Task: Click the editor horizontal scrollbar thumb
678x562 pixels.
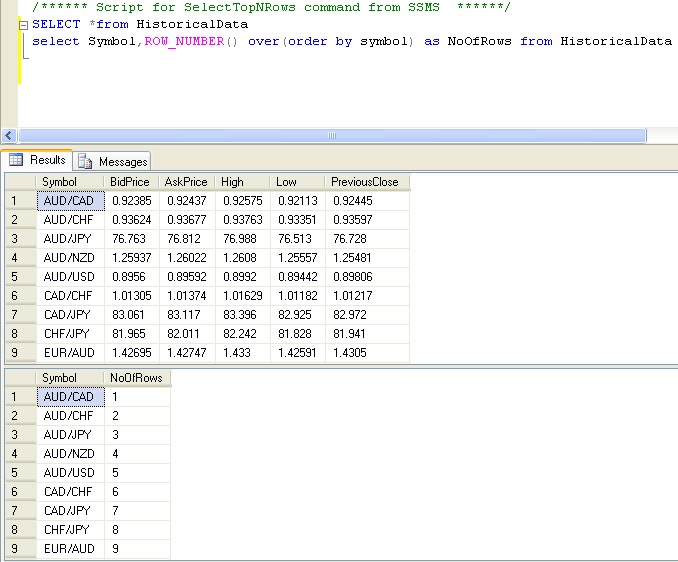Action: (332, 136)
